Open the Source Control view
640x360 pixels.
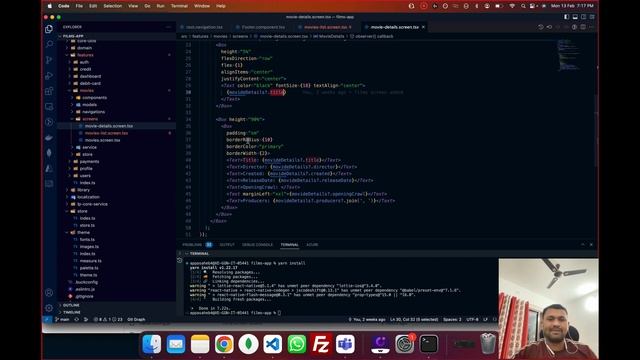(49, 60)
